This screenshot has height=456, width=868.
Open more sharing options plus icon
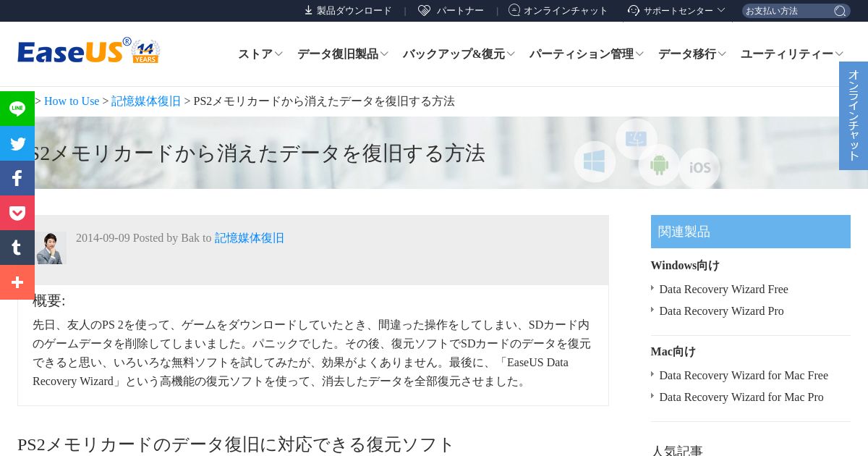[17, 282]
